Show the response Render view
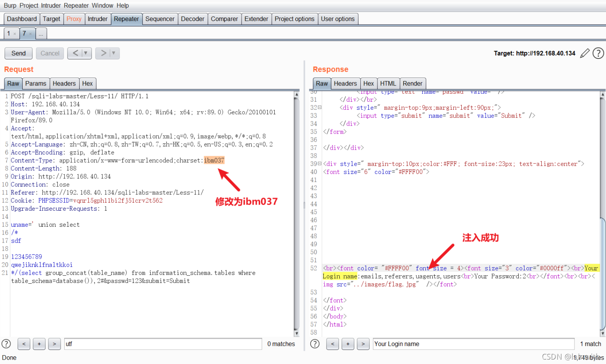Screen dimensions: 606x364 [412, 84]
